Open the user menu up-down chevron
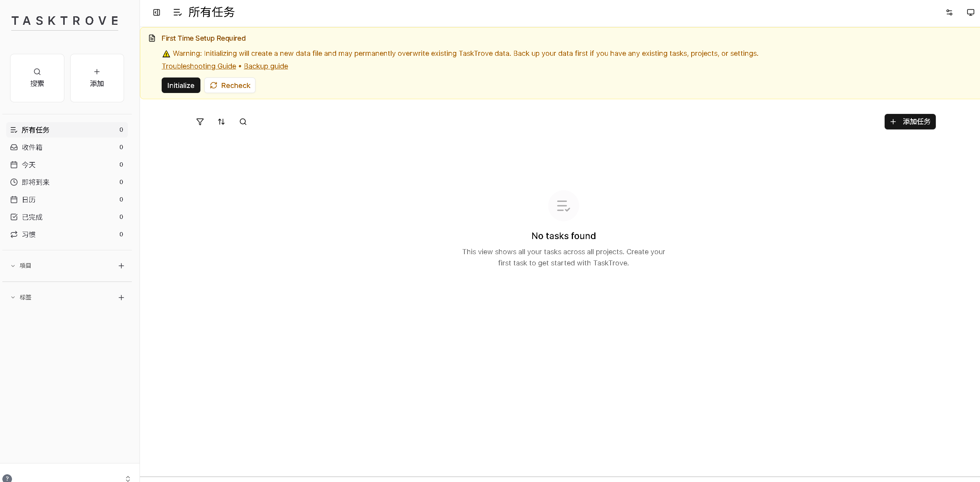The height and width of the screenshot is (482, 980). (128, 479)
